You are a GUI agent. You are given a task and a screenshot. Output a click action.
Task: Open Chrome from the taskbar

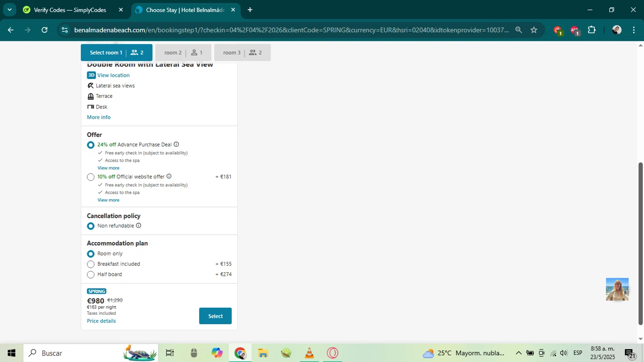pyautogui.click(x=240, y=353)
